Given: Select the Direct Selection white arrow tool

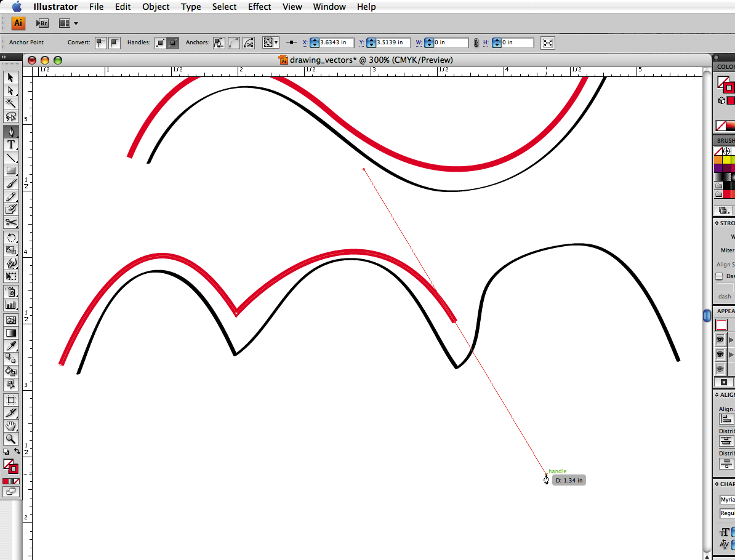Looking at the screenshot, I should pyautogui.click(x=11, y=90).
